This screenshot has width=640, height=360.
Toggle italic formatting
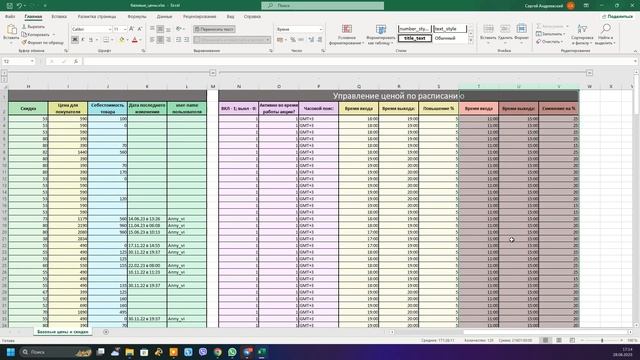(x=83, y=40)
